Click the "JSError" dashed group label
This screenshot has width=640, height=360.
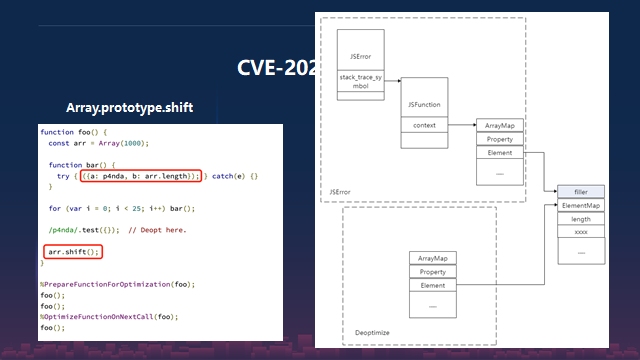[x=340, y=192]
